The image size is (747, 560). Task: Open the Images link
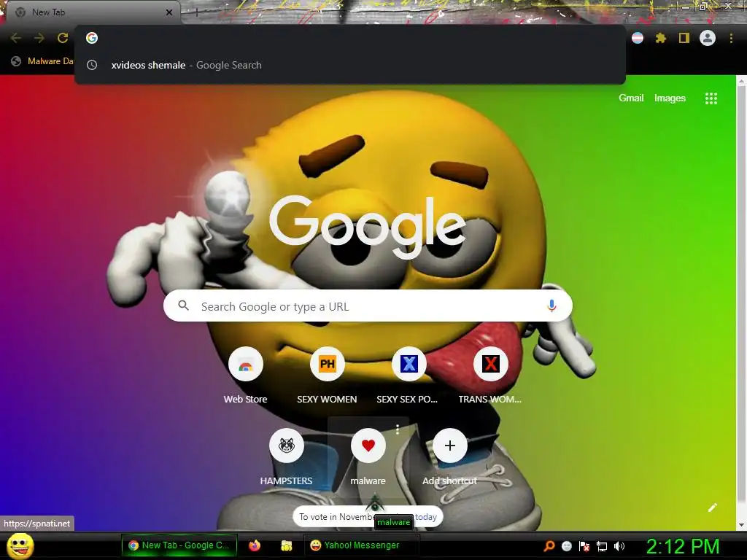pos(670,98)
